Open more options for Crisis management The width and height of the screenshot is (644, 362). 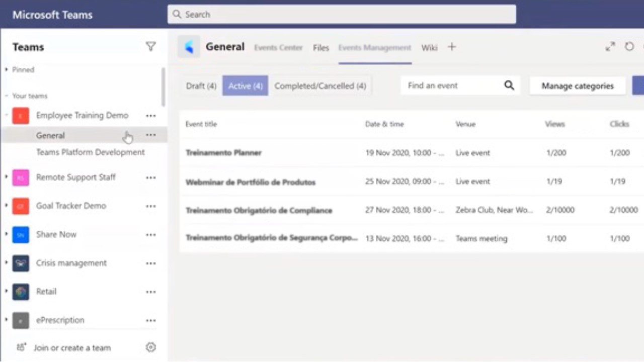[x=151, y=263]
